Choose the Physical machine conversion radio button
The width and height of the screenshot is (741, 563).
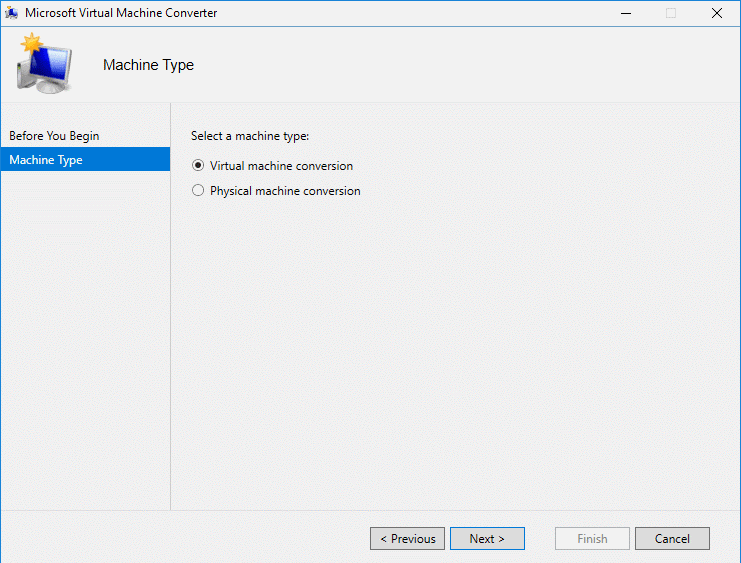pos(198,191)
